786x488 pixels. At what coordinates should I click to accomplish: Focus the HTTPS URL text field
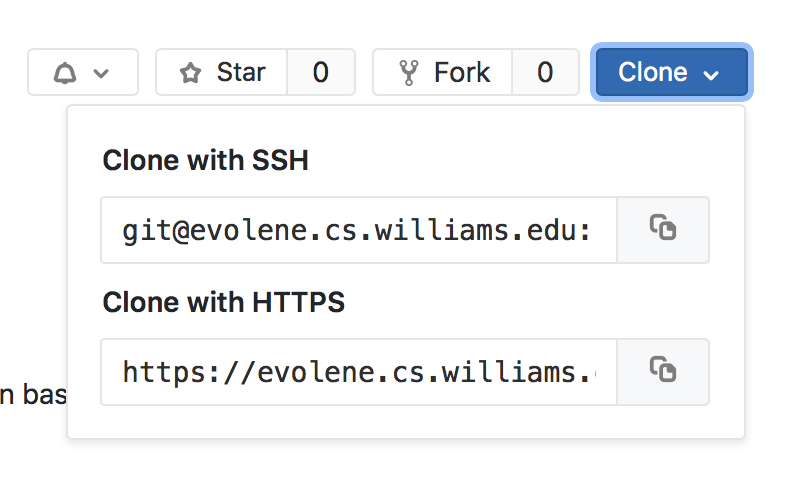click(x=358, y=372)
